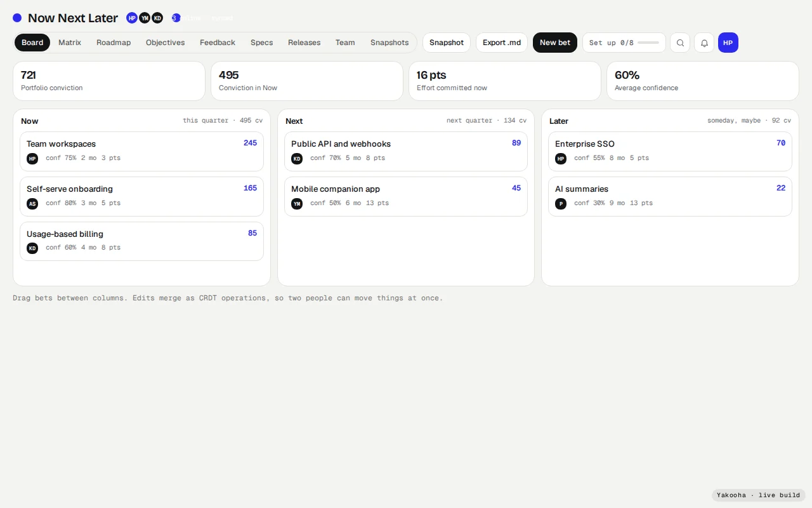The height and width of the screenshot is (508, 812).
Task: Open search with the magnifier icon
Action: [x=680, y=43]
